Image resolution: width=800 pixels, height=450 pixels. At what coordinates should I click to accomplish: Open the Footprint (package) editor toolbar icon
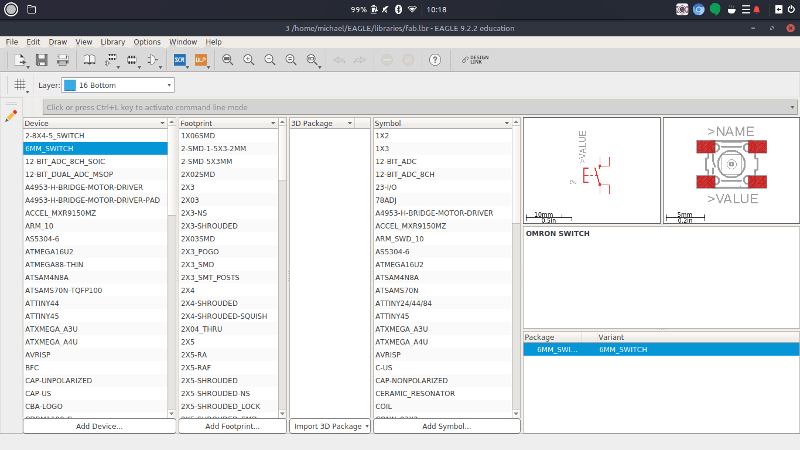132,60
